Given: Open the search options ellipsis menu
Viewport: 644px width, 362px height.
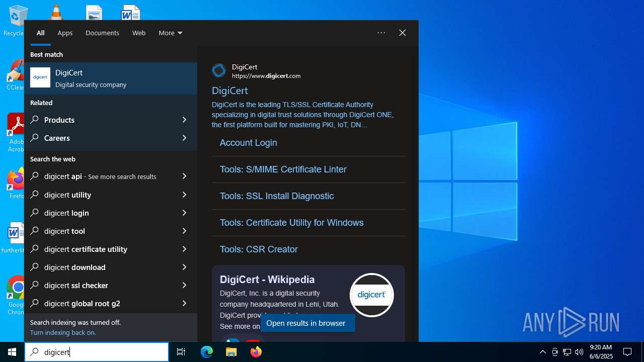Looking at the screenshot, I should point(381,33).
